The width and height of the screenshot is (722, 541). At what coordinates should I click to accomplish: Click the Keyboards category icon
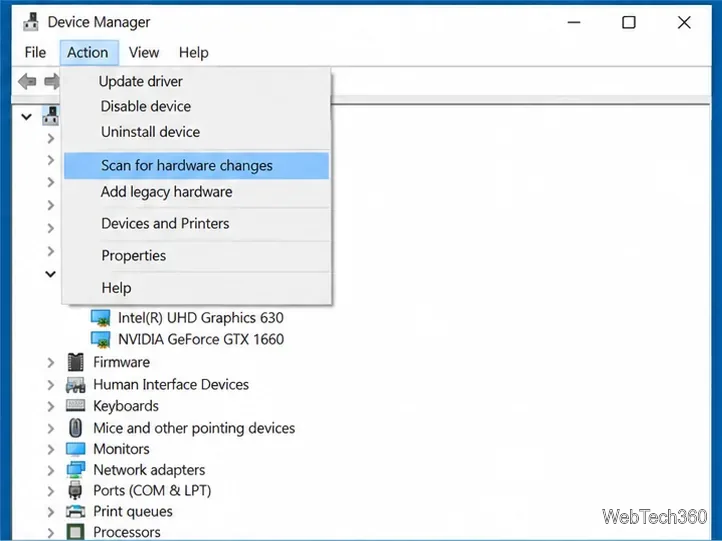76,406
